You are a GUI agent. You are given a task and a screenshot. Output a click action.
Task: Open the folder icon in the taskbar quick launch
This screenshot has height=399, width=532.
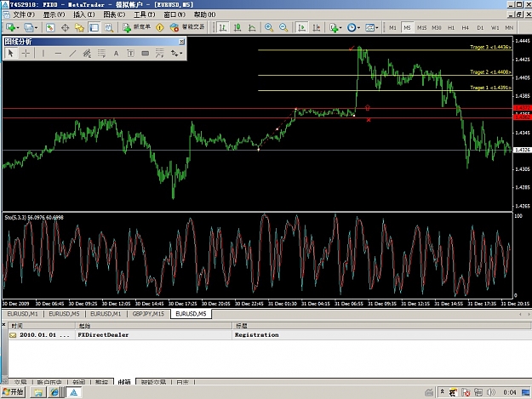38,392
